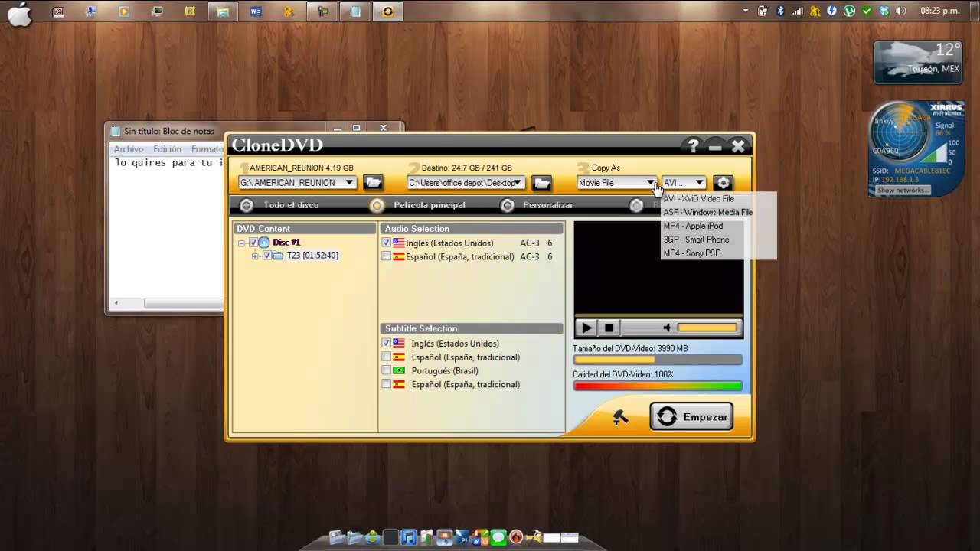This screenshot has width=980, height=551.
Task: Play the DVD preview
Action: 586,328
